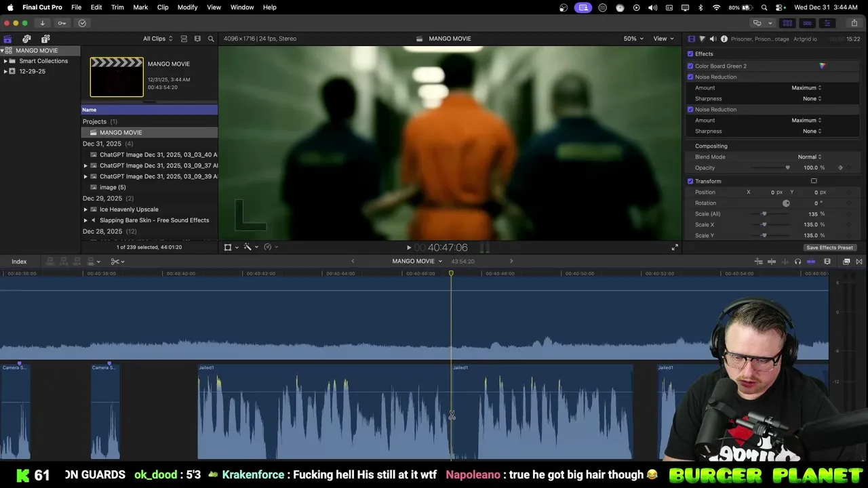Open the Audio inspector speaker icon

(713, 39)
